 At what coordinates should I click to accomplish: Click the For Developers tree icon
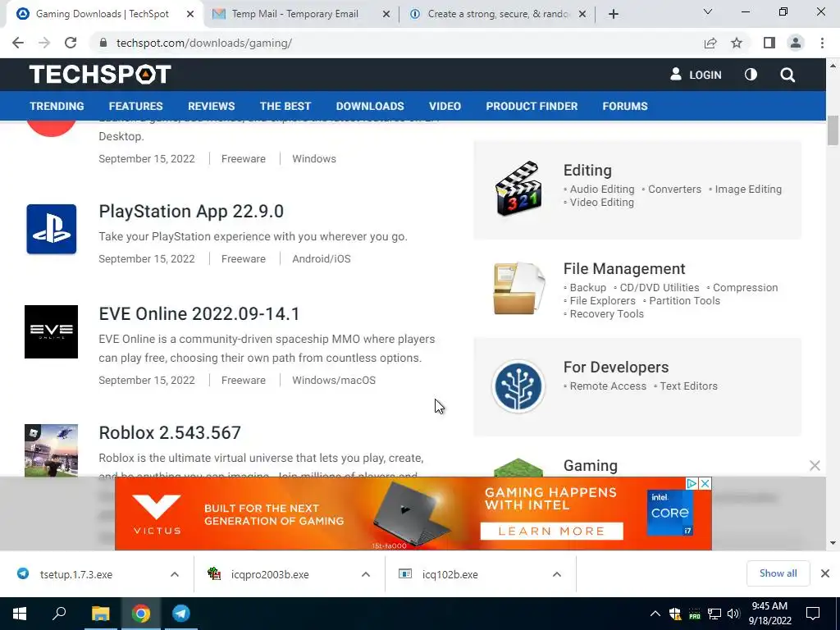pyautogui.click(x=518, y=386)
